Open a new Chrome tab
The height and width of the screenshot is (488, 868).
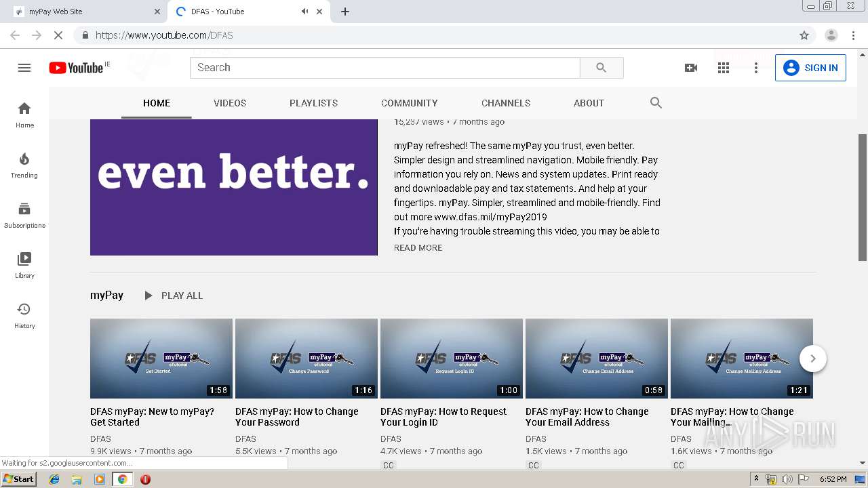tap(345, 12)
